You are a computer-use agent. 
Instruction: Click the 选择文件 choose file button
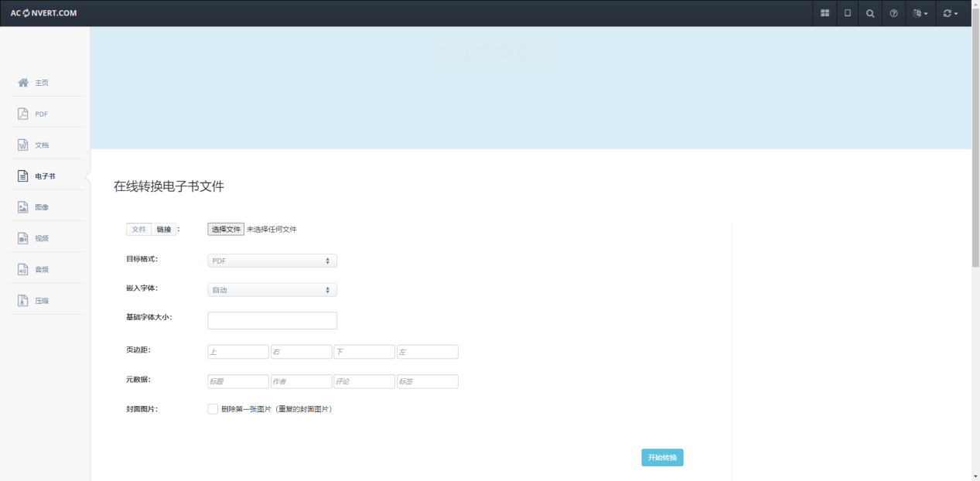[226, 229]
